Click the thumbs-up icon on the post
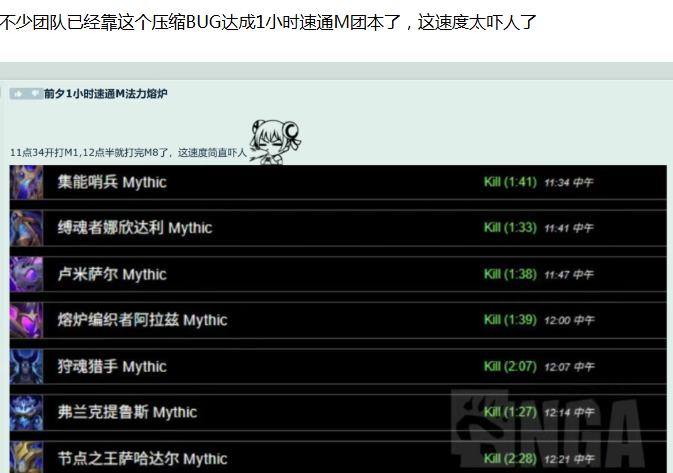Viewport: 673px width, 473px height. pos(18,94)
